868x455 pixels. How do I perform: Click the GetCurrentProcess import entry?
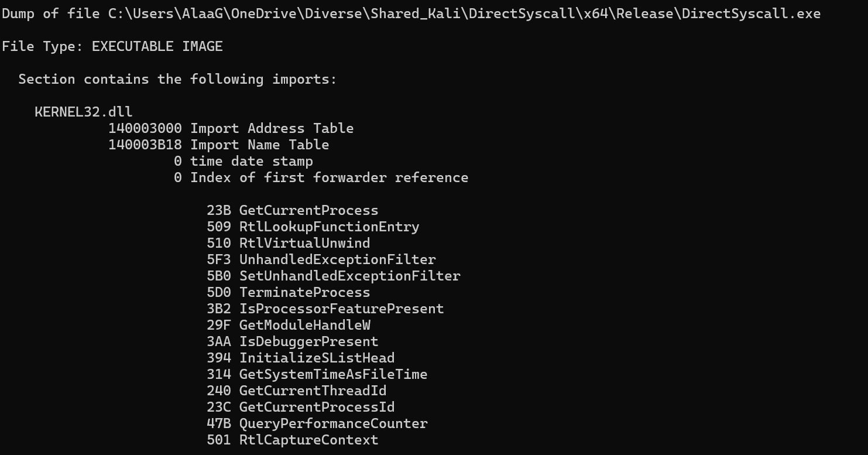pos(308,210)
